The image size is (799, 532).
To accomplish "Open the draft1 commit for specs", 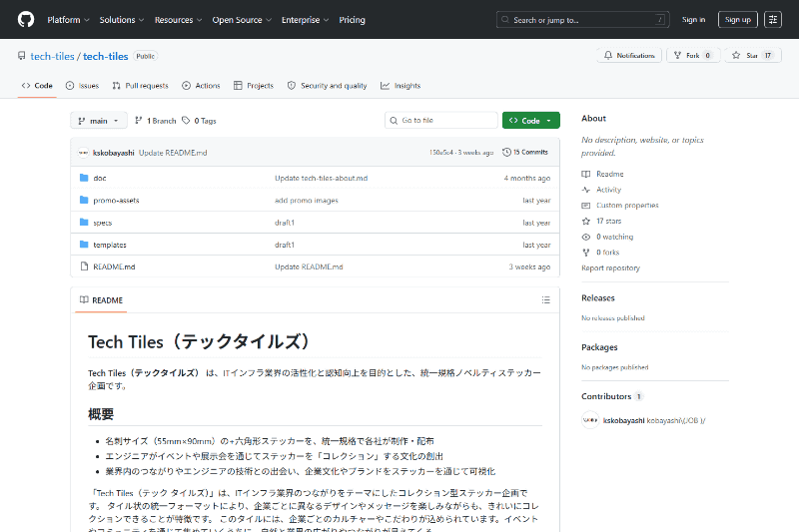I will click(x=285, y=223).
